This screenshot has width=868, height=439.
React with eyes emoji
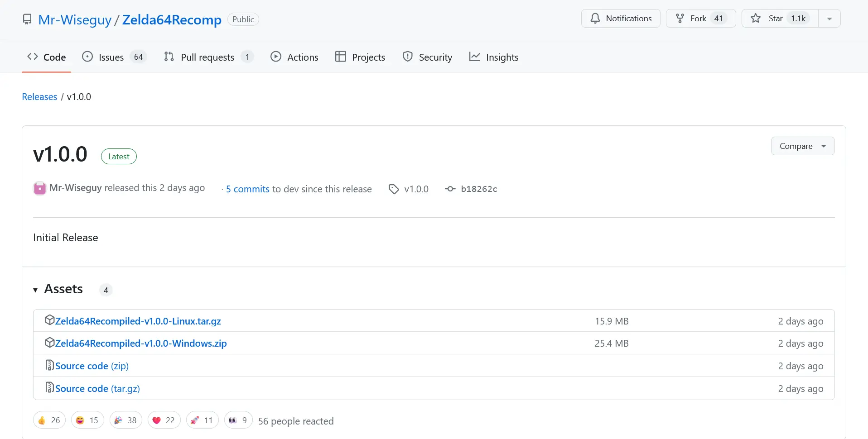238,420
